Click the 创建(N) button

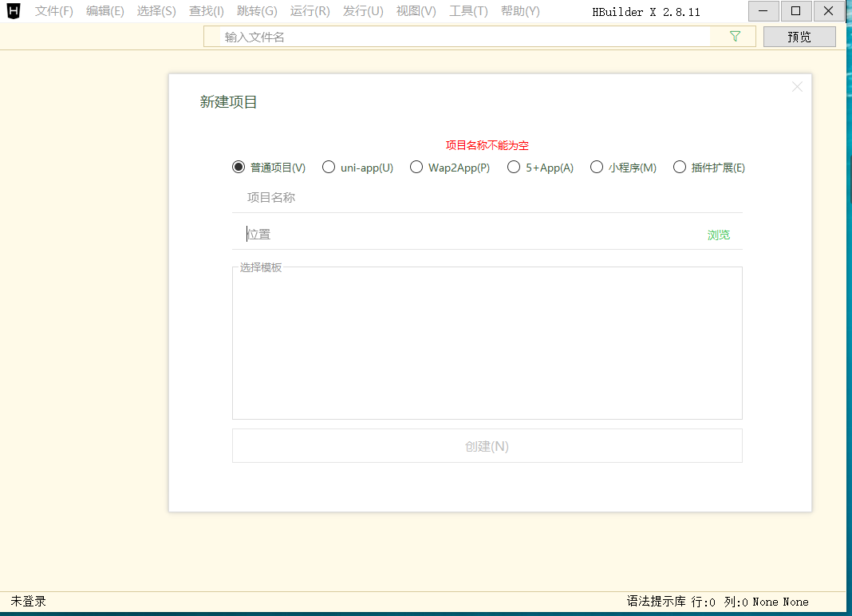[x=487, y=446]
